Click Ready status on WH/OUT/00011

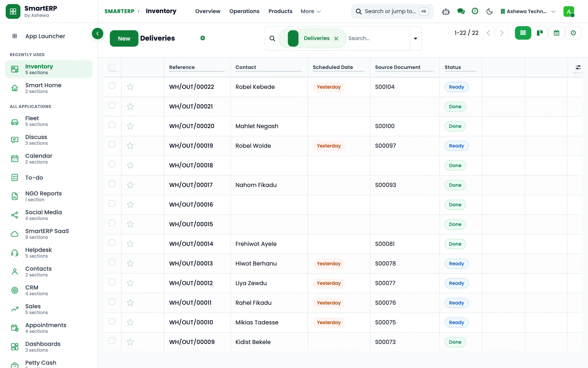[457, 303]
